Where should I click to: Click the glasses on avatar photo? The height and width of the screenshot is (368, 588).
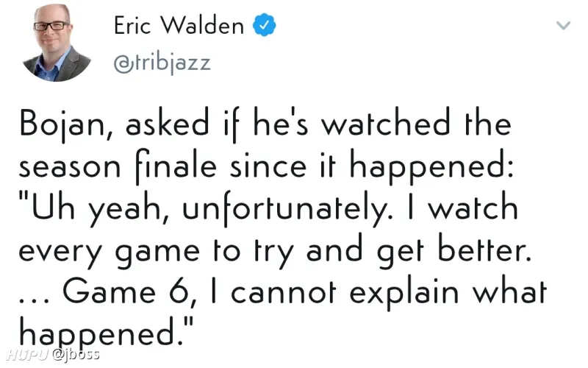[x=51, y=26]
